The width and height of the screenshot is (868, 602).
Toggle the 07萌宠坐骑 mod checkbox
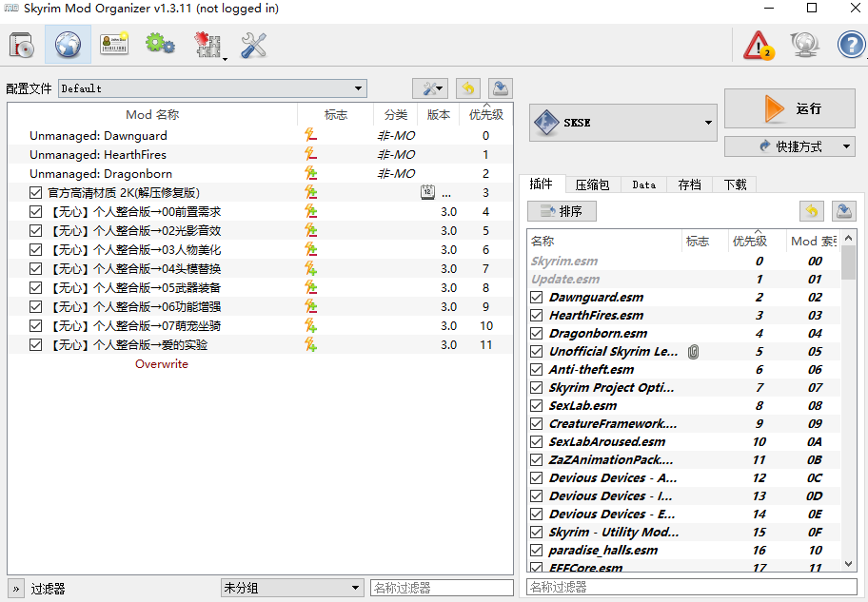coord(35,325)
